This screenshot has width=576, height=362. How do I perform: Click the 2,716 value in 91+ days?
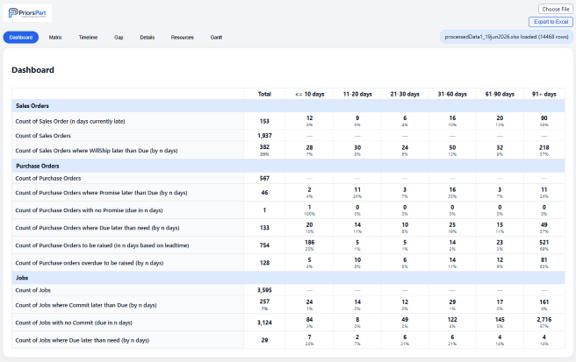click(544, 319)
